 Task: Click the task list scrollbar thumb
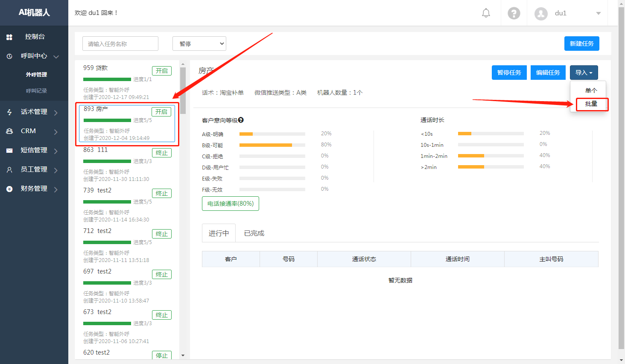(183, 90)
